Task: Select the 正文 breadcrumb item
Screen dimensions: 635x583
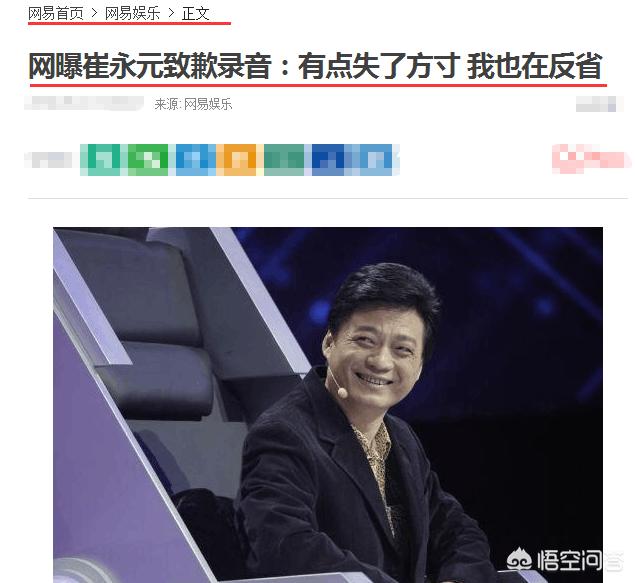Action: [x=196, y=13]
